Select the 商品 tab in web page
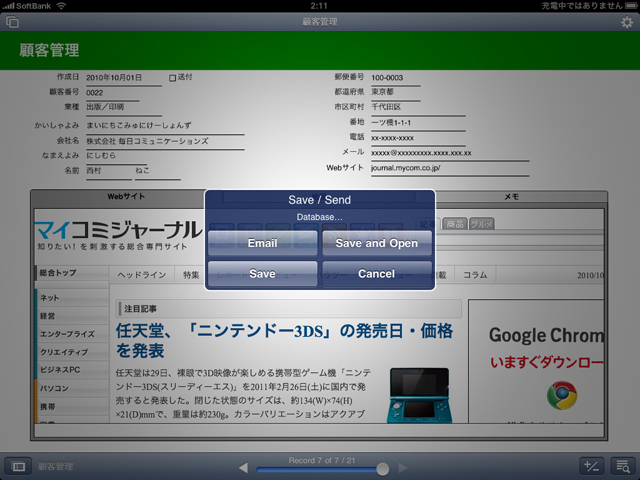 [455, 224]
